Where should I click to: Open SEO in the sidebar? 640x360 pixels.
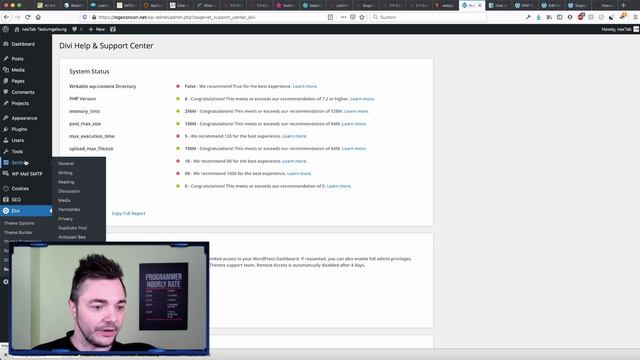pos(16,200)
